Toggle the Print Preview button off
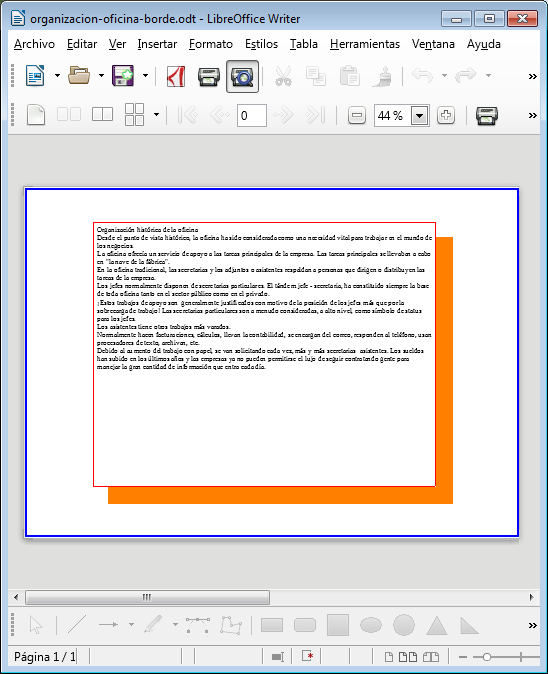Screen dimensions: 548x674 point(242,77)
